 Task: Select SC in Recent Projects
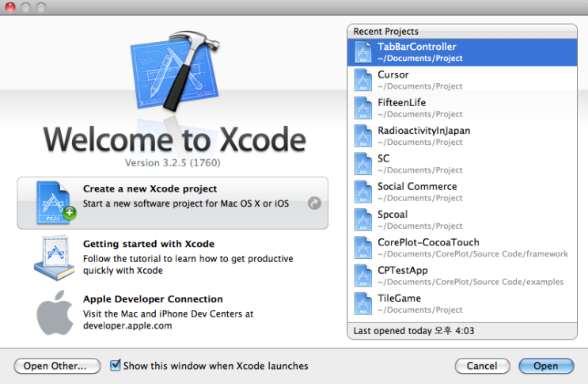pos(462,164)
